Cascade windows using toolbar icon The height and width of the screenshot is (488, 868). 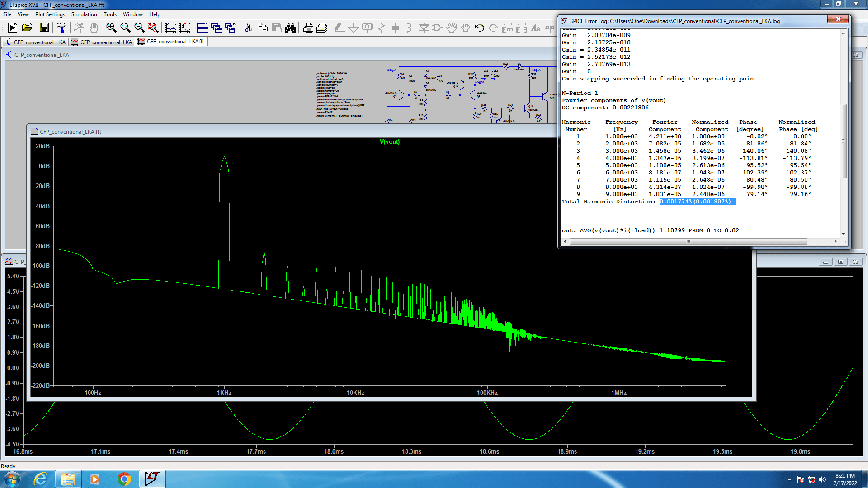217,28
